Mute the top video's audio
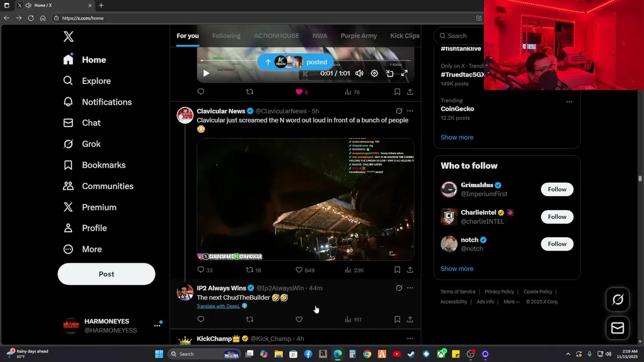Screen dimensions: 644x362 (x=359, y=73)
